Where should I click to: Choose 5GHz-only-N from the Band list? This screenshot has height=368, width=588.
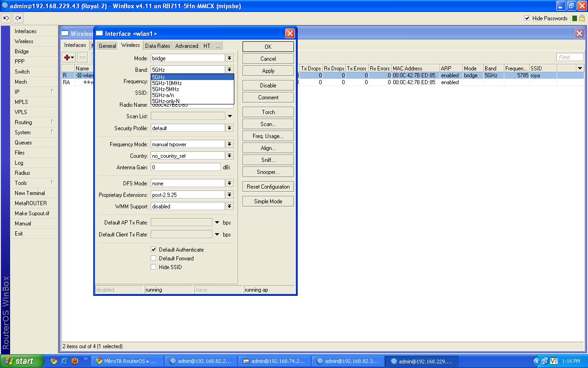(x=192, y=101)
